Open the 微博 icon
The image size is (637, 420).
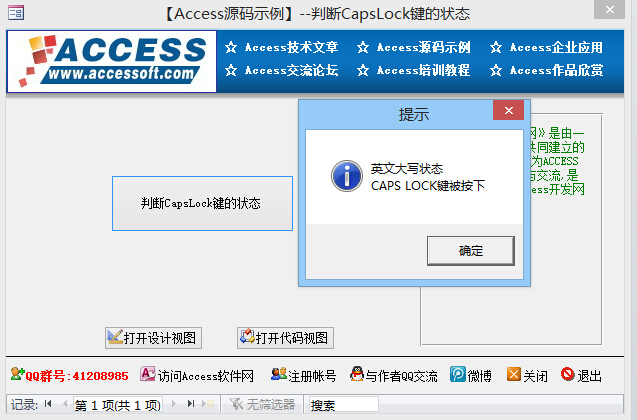coord(457,374)
